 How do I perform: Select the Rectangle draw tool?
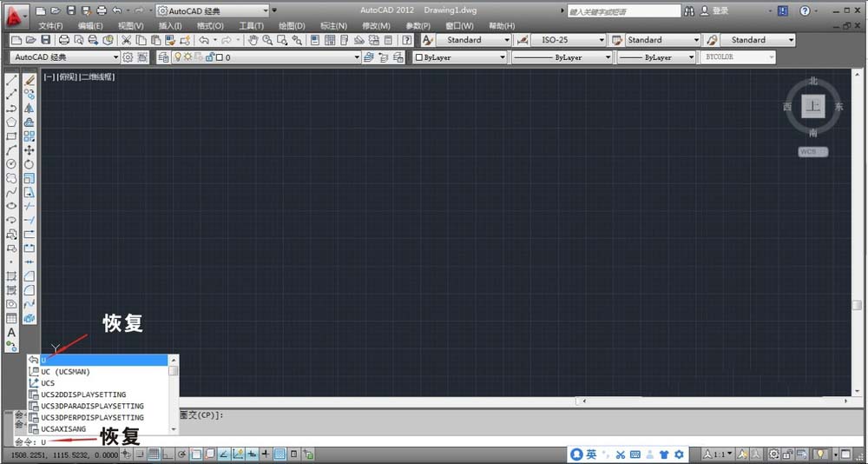[x=11, y=136]
